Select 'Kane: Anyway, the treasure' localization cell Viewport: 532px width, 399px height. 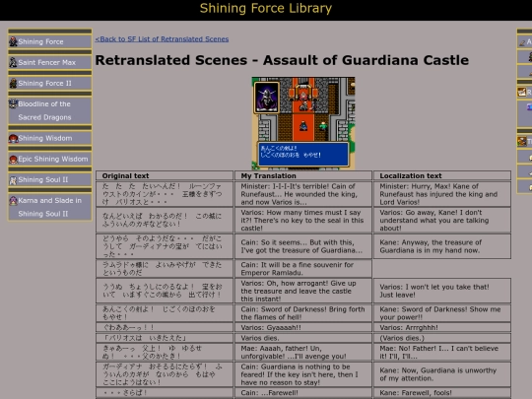click(442, 246)
